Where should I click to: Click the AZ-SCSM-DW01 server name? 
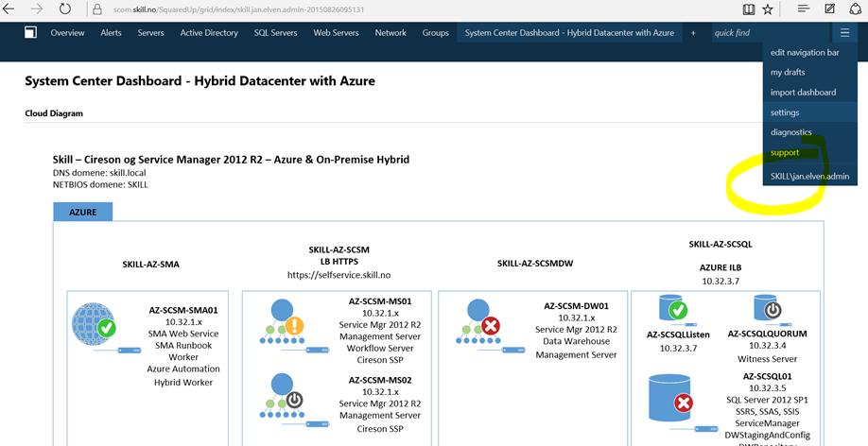point(576,306)
